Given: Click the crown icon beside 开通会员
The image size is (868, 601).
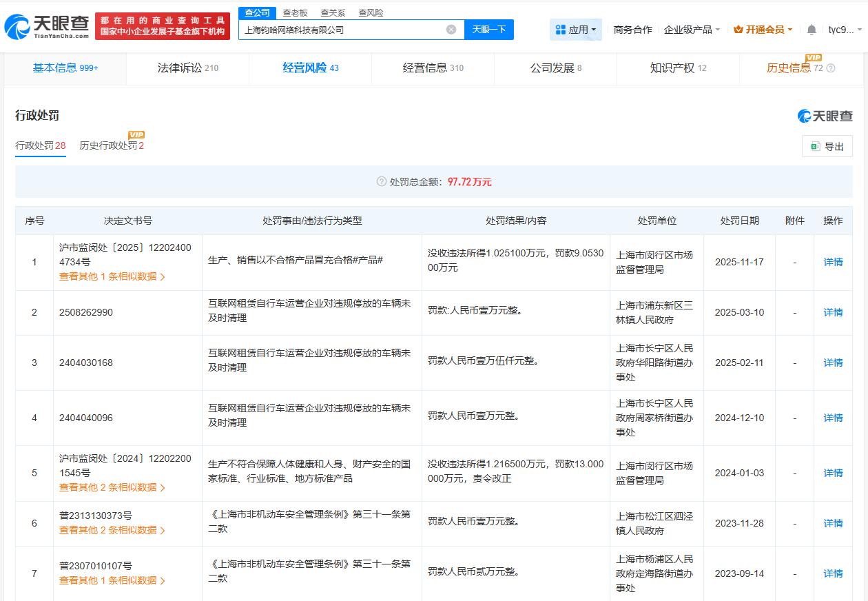Looking at the screenshot, I should [x=738, y=30].
